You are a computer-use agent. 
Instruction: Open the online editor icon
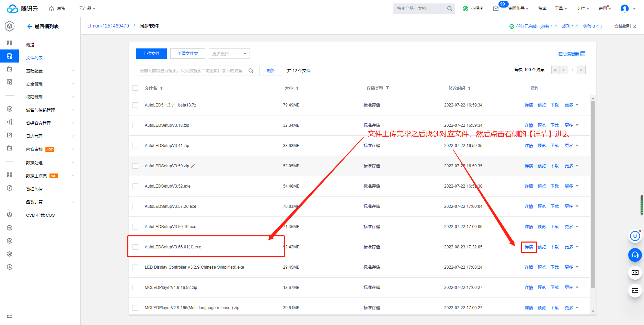tap(583, 54)
